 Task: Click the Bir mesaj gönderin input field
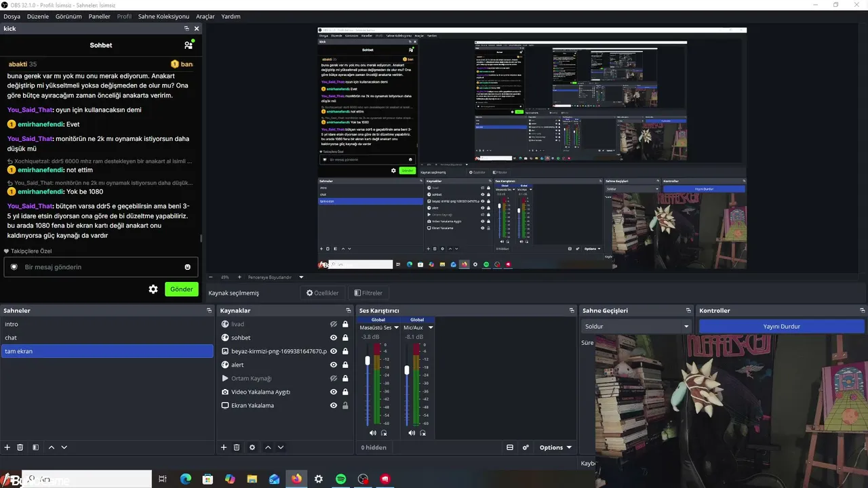(101, 267)
